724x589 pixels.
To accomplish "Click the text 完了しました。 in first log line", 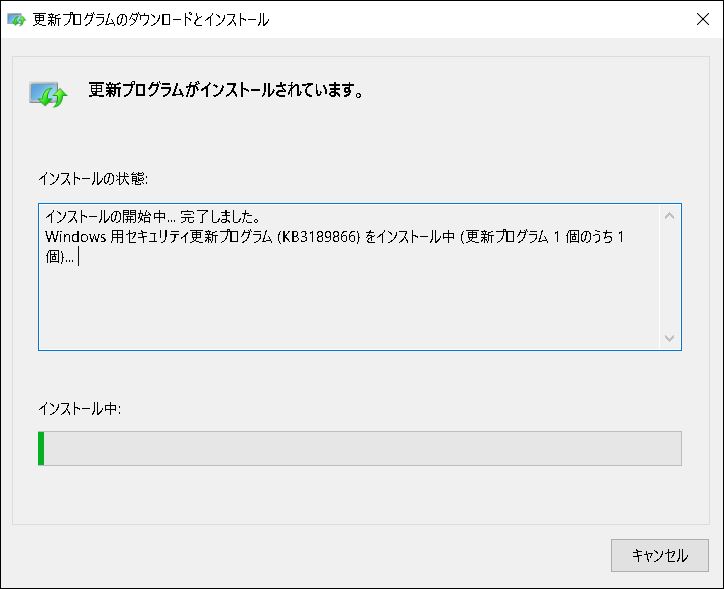I will coord(219,216).
